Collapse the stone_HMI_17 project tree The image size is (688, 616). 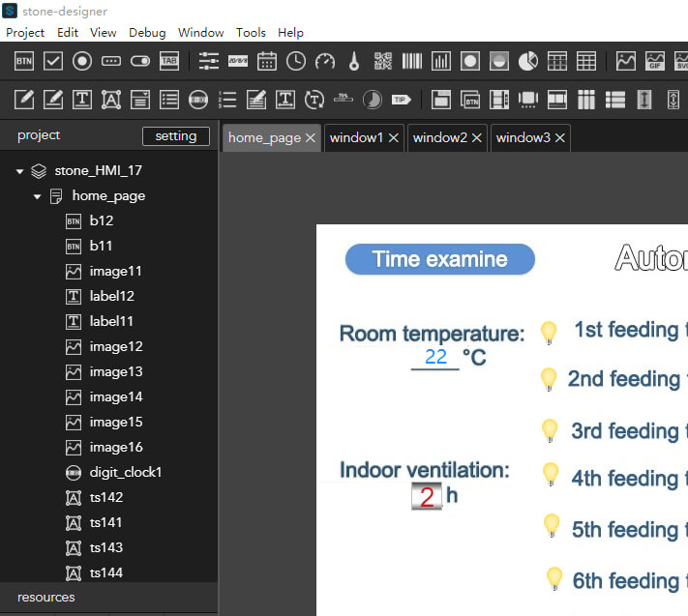[19, 171]
